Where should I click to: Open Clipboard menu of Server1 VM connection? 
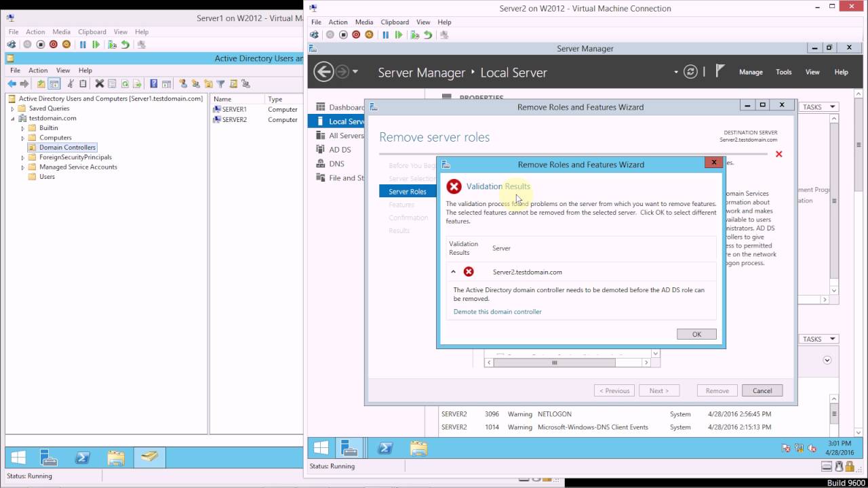[92, 31]
